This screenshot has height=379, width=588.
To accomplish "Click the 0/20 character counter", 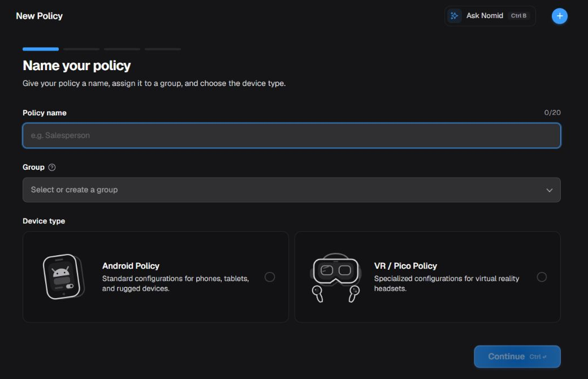I will (552, 113).
